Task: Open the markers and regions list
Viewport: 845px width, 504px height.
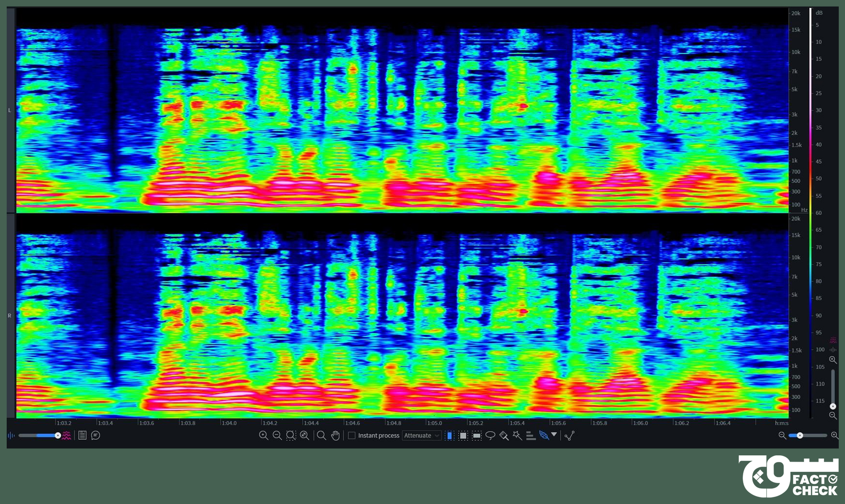Action: (82, 435)
